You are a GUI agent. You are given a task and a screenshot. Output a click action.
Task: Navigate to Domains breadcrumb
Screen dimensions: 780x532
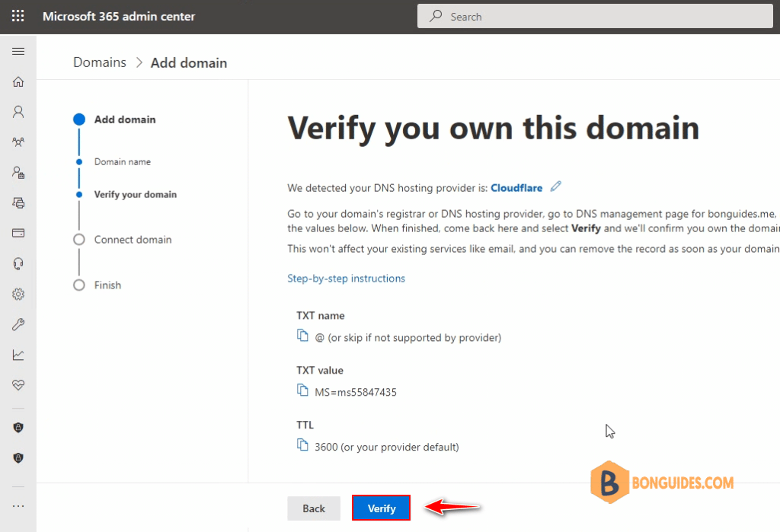(100, 62)
